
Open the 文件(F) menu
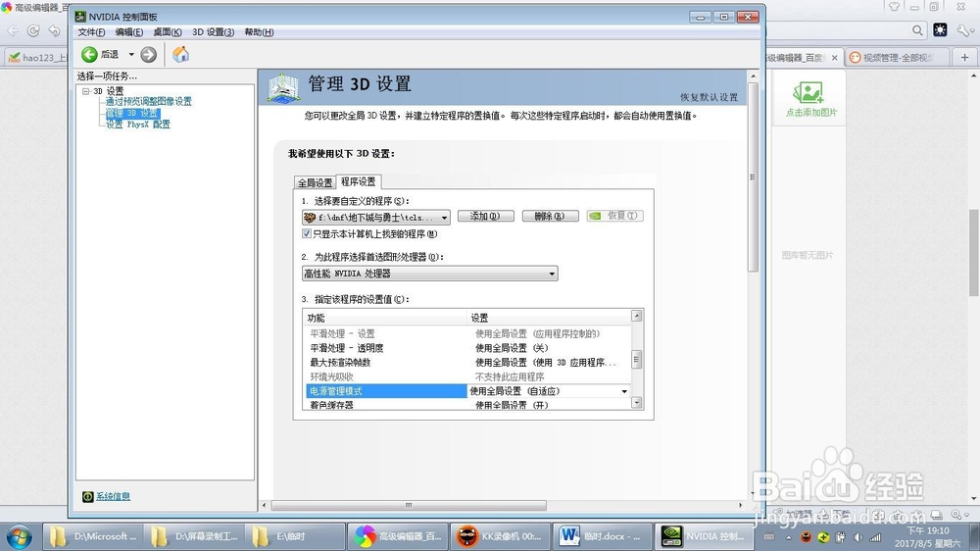[x=91, y=32]
